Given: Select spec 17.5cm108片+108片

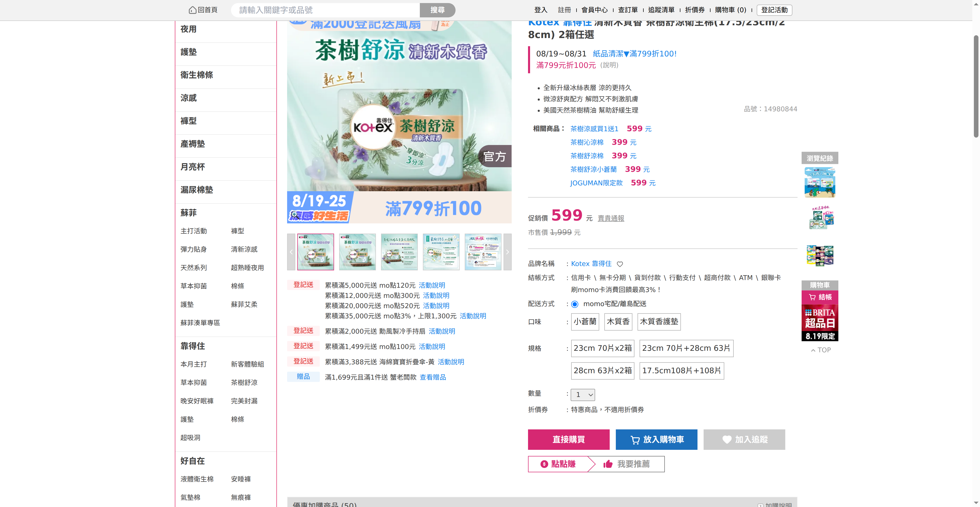Looking at the screenshot, I should [x=681, y=371].
